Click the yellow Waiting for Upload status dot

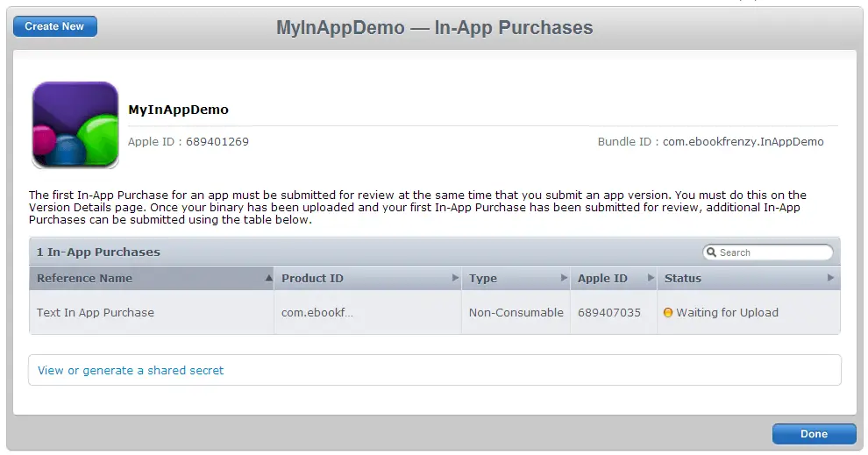(668, 313)
